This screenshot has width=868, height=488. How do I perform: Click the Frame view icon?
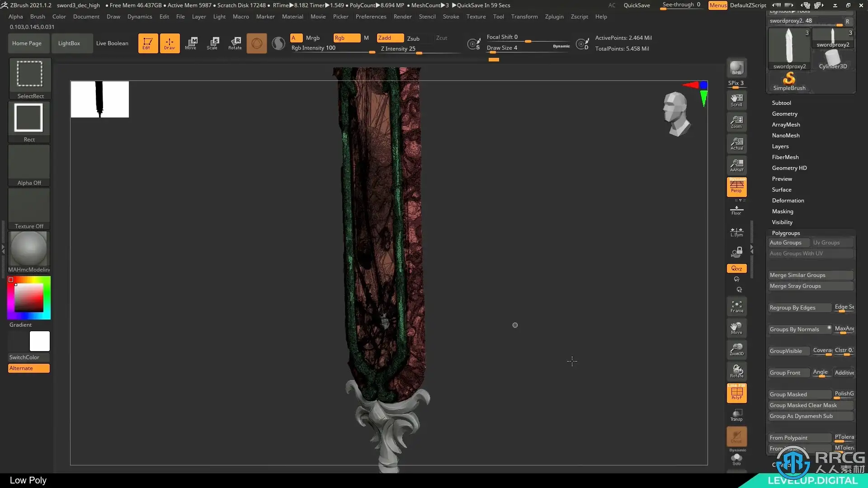[736, 306]
